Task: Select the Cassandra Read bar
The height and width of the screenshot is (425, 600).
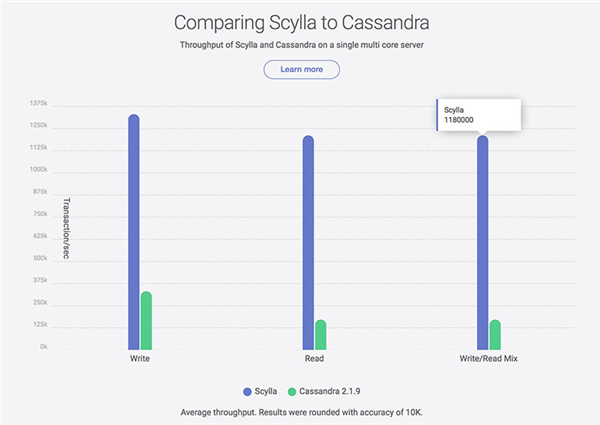Action: [x=321, y=334]
